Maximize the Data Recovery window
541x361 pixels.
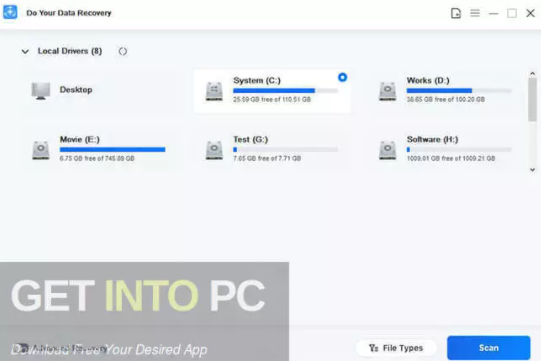pyautogui.click(x=512, y=13)
